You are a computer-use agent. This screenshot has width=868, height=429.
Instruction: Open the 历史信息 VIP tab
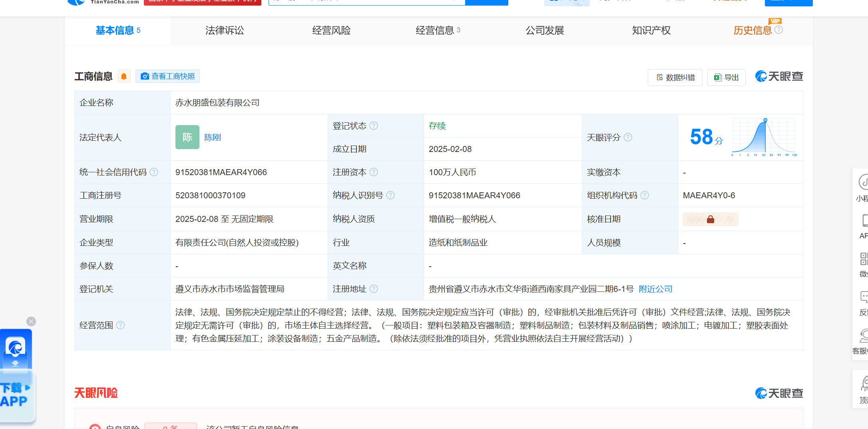(753, 30)
